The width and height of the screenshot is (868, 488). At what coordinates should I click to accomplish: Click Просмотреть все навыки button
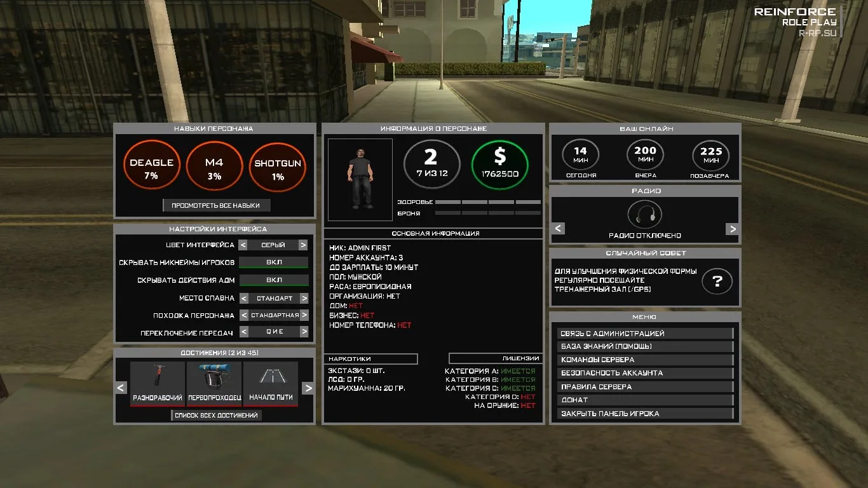216,205
